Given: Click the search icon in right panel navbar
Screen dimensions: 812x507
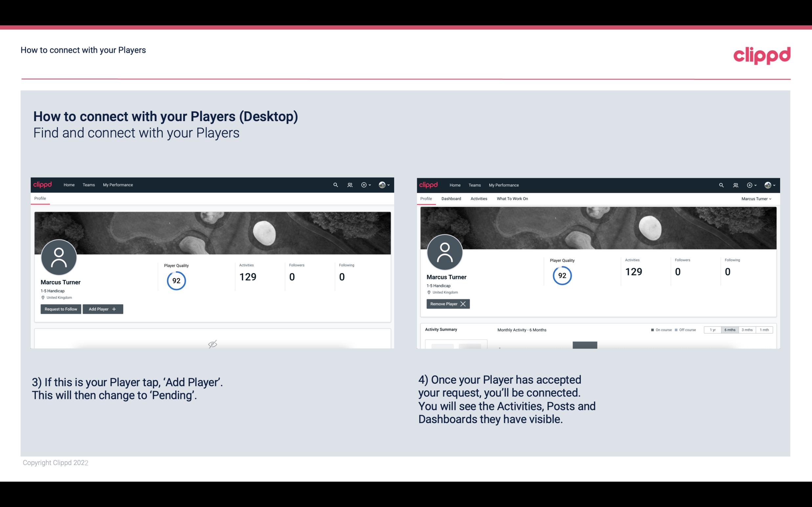Looking at the screenshot, I should (721, 184).
